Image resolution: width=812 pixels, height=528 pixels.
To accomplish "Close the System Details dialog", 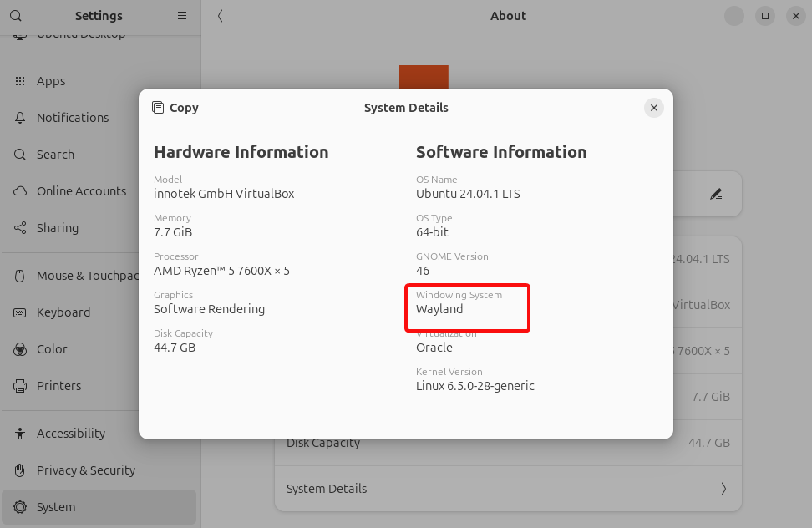I will pos(653,108).
